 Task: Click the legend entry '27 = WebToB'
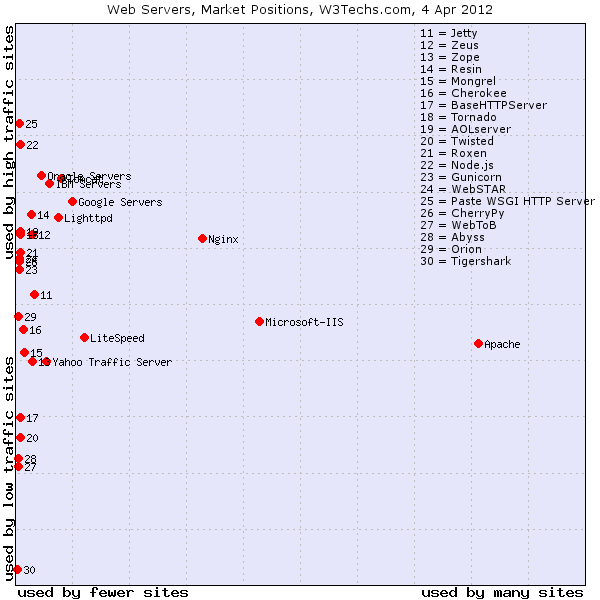tap(458, 225)
